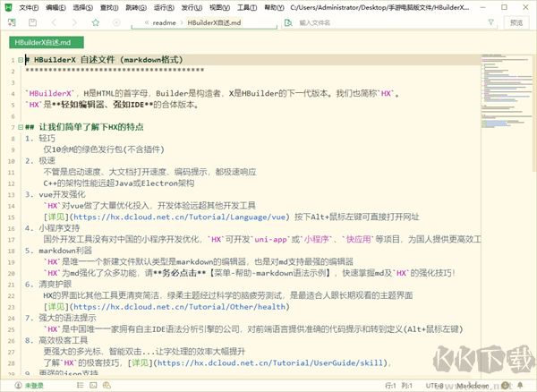Click the save file toolbar icon
The height and width of the screenshot is (392, 537).
[32, 22]
